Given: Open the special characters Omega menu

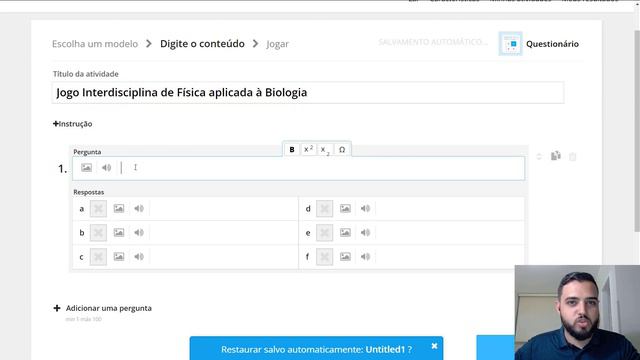Looking at the screenshot, I should coord(342,150).
